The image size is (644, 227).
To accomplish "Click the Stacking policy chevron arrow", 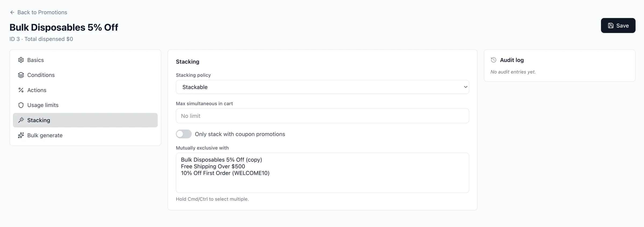I will pos(466,87).
